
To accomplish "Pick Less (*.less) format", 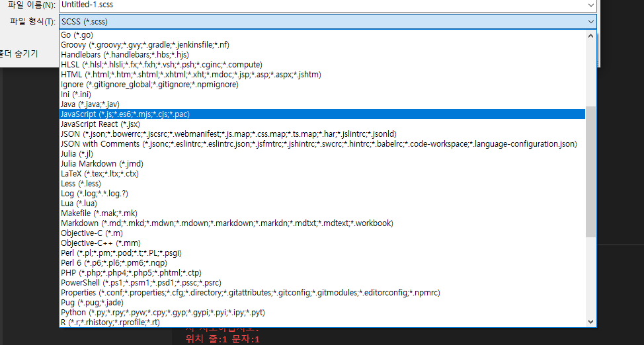I will (323, 184).
